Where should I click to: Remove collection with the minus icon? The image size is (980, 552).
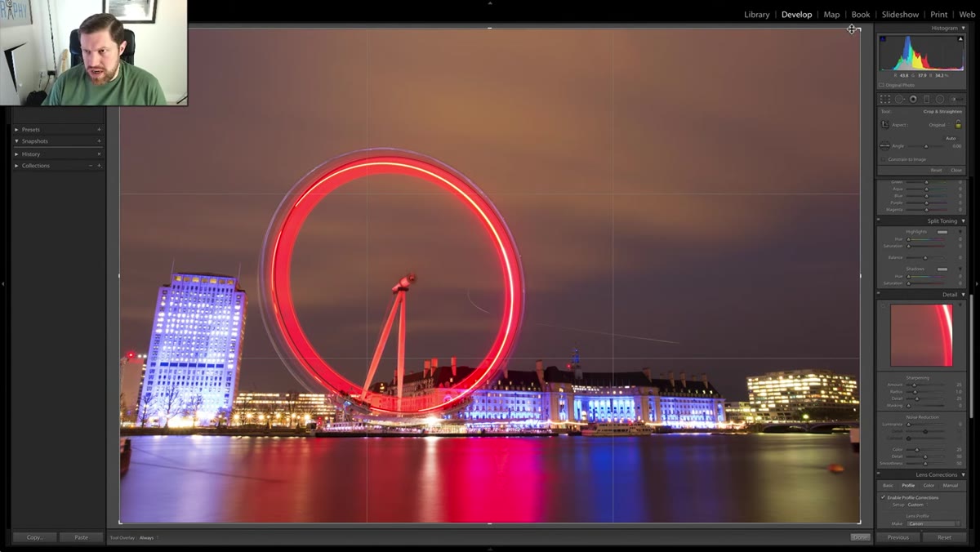(x=91, y=165)
